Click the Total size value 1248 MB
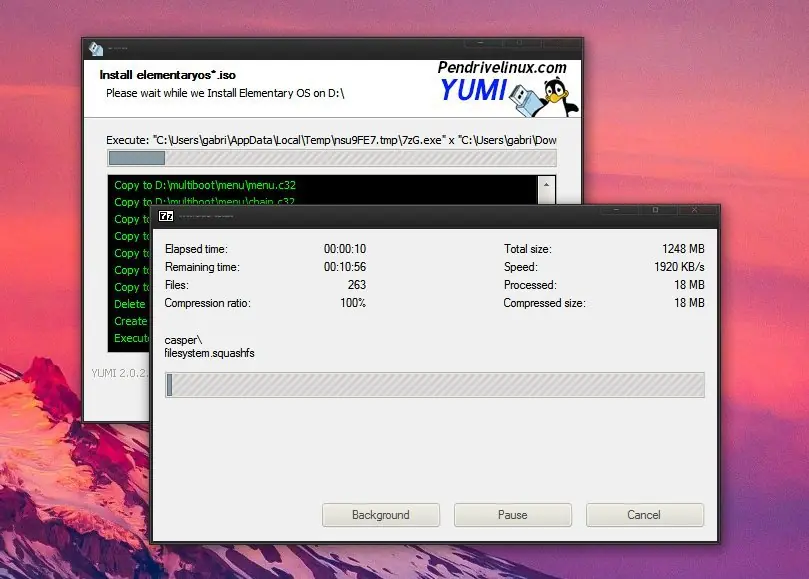Image resolution: width=809 pixels, height=579 pixels. click(683, 249)
